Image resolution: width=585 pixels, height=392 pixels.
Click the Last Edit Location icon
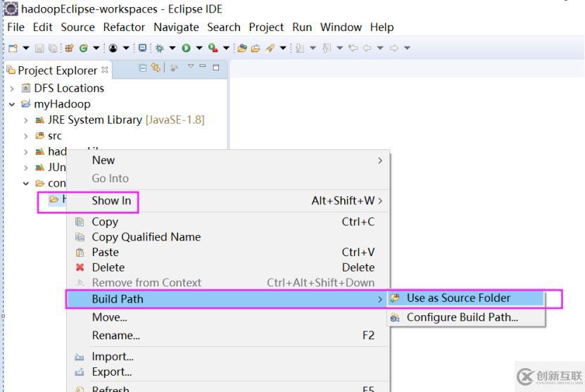pos(353,48)
